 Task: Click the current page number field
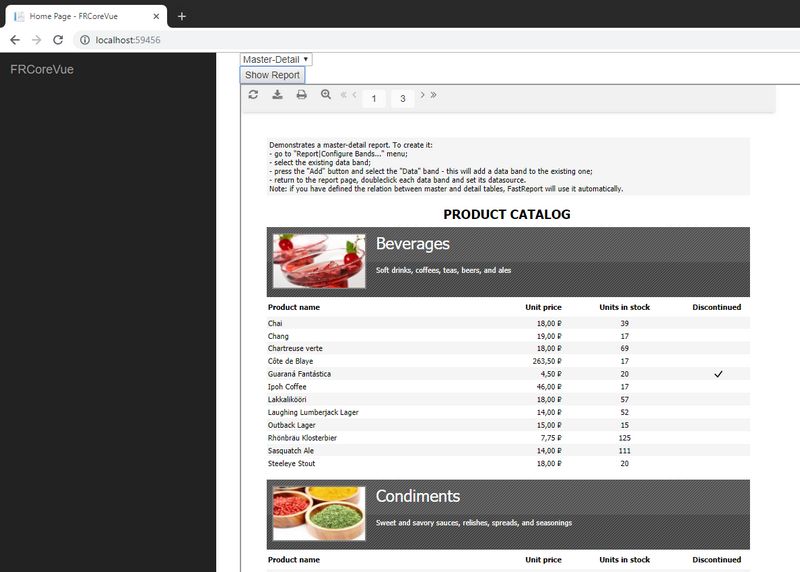point(373,98)
